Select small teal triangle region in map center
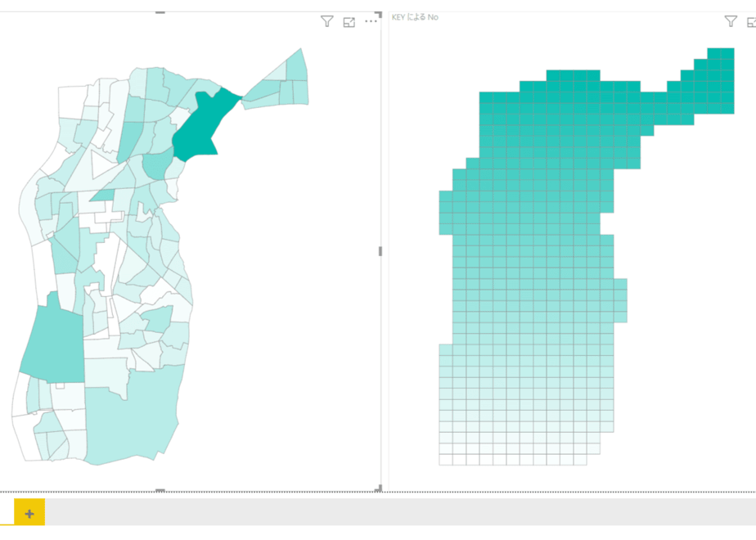Image resolution: width=756 pixels, height=540 pixels. (104, 196)
